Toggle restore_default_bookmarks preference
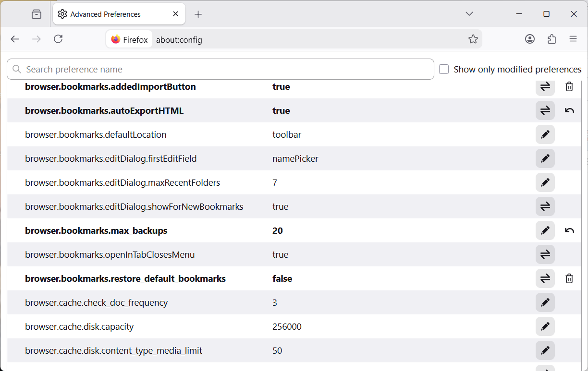The image size is (588, 371). coord(545,278)
